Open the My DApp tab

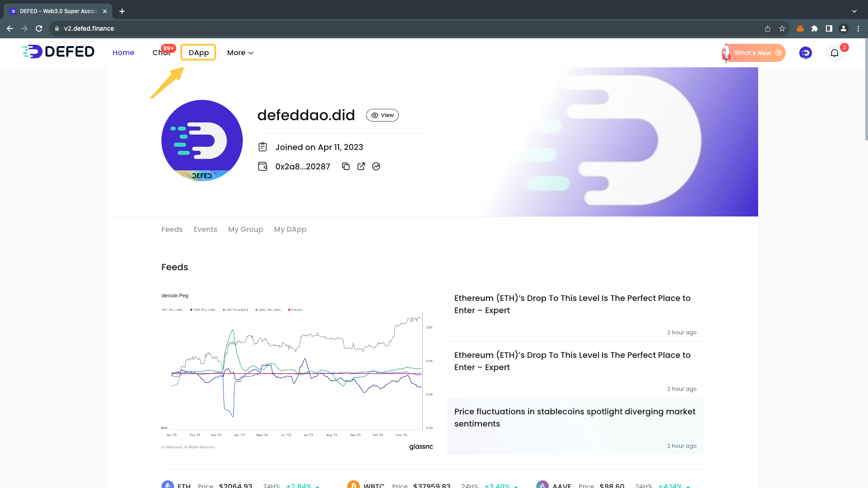click(290, 230)
